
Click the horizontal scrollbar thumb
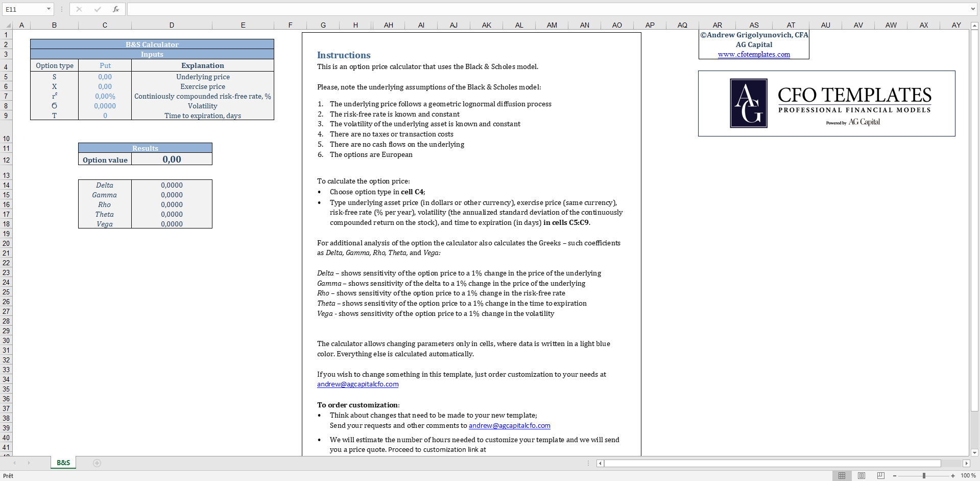pos(773,463)
